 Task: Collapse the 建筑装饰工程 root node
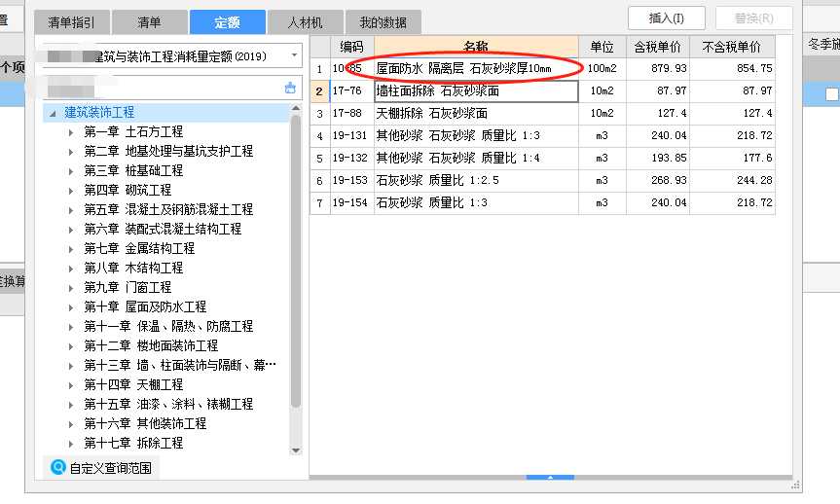pyautogui.click(x=53, y=113)
